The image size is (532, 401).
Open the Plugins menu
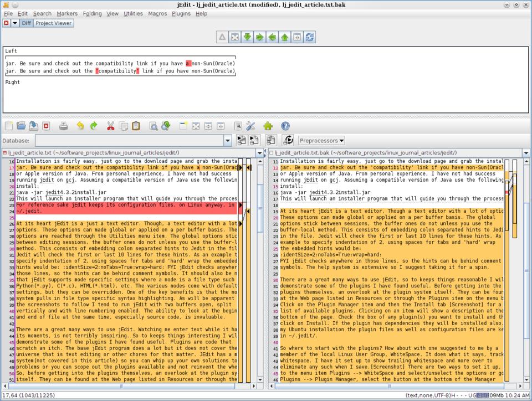click(181, 13)
